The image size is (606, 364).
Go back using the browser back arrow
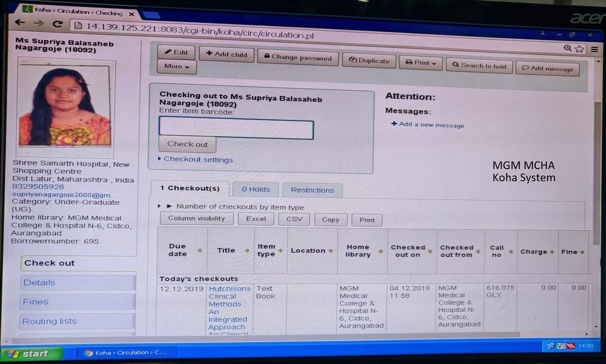pyautogui.click(x=20, y=23)
